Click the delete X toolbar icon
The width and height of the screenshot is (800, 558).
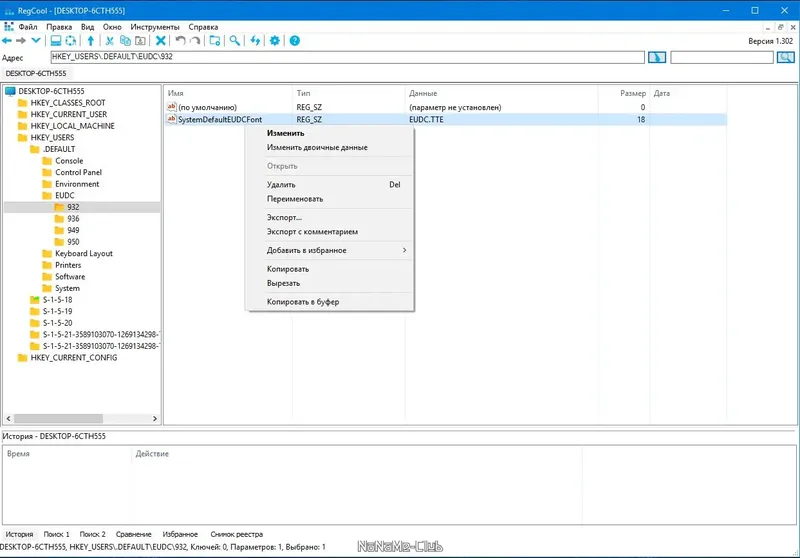point(161,41)
